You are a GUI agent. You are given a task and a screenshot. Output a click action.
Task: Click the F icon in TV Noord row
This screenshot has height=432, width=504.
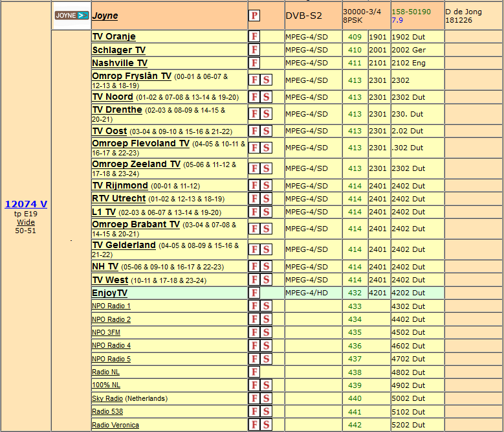(254, 97)
